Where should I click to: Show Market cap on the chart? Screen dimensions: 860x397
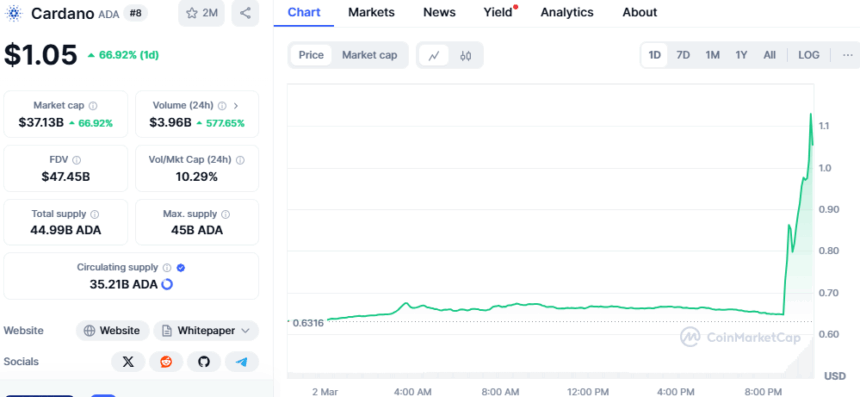(370, 55)
